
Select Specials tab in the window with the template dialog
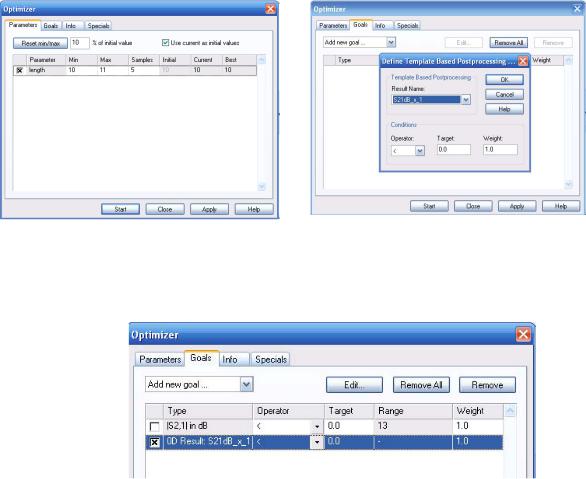click(407, 25)
